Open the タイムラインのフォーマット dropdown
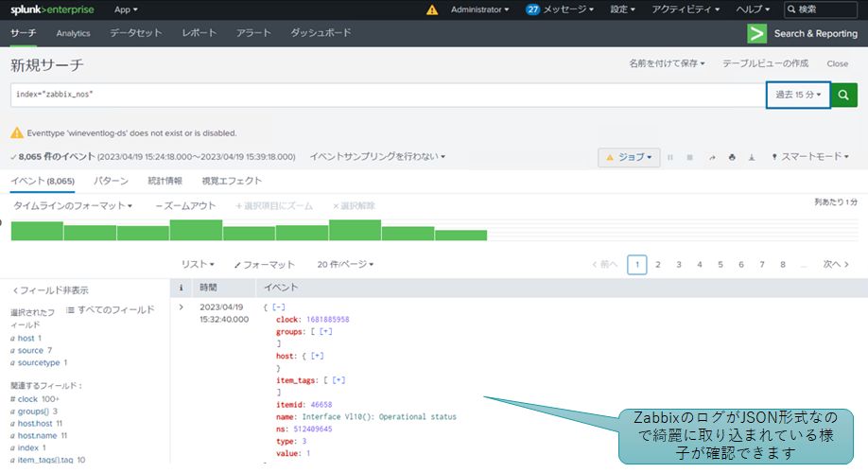Image resolution: width=868 pixels, height=473 pixels. pyautogui.click(x=73, y=205)
